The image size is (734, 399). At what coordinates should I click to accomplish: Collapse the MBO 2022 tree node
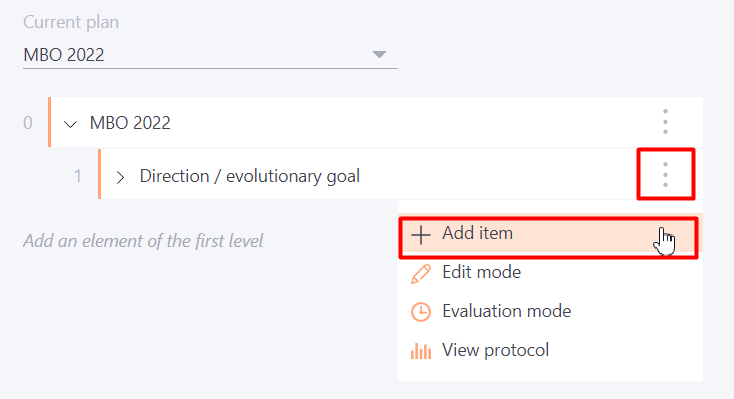coord(70,124)
